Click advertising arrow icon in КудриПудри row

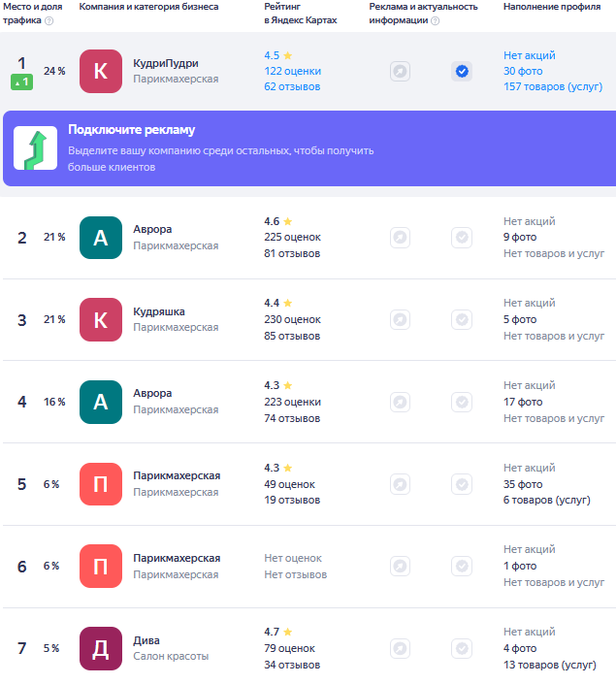pyautogui.click(x=400, y=71)
